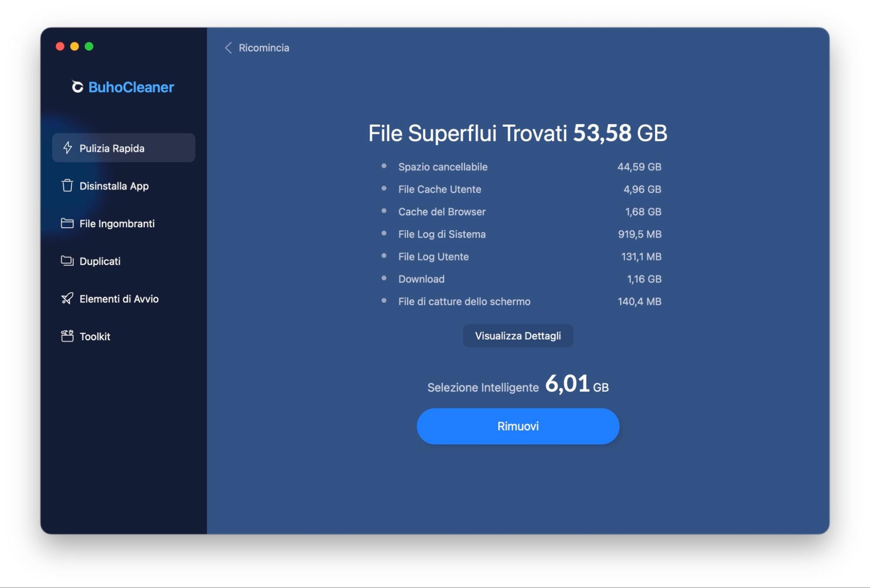The height and width of the screenshot is (588, 870).
Task: Click the BuhoCleaner logo icon
Action: click(x=78, y=87)
